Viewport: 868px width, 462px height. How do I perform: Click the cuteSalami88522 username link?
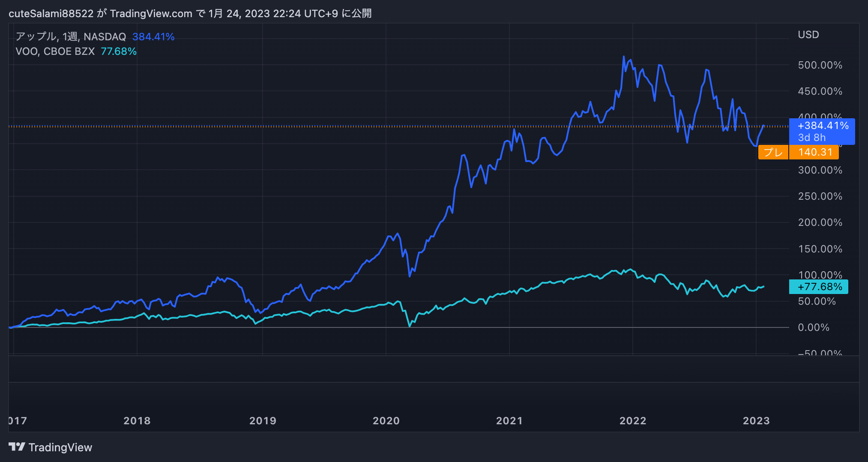click(x=51, y=13)
